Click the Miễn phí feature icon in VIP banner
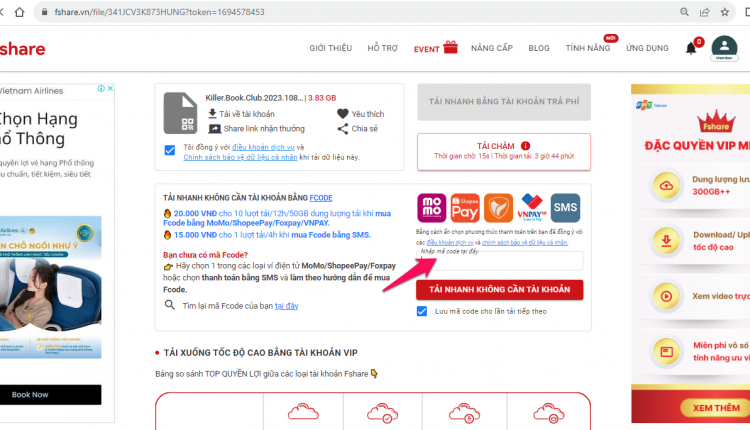750x430 pixels. (666, 352)
